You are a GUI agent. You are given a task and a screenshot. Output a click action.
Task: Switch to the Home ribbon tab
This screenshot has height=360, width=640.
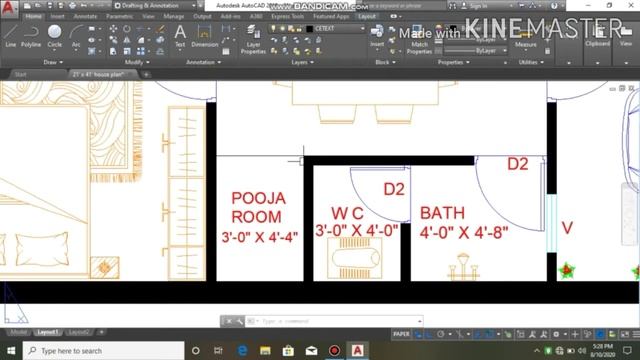coord(33,16)
